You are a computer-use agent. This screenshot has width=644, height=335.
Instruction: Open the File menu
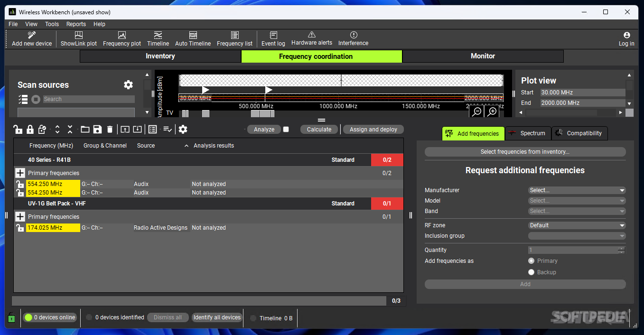13,24
